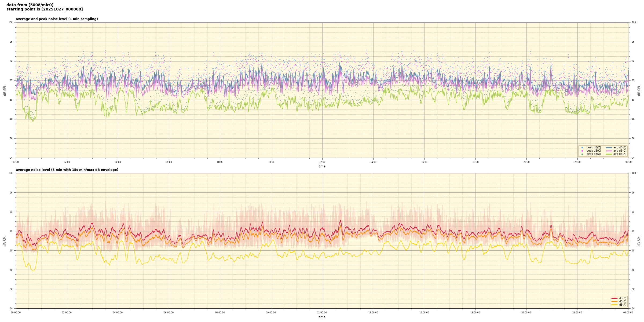Viewport: 644px width, 322px height.
Task: Click the peak dB(C) legend entry
Action: click(x=594, y=151)
